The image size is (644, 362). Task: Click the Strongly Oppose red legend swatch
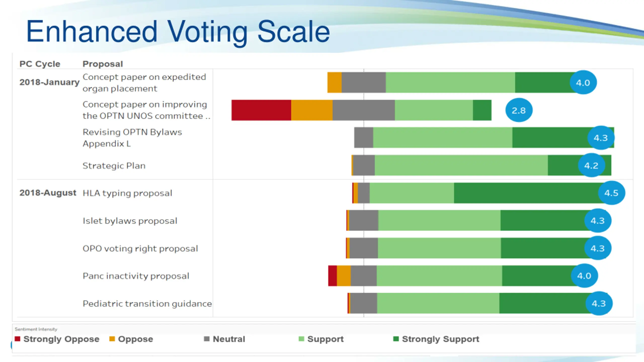pyautogui.click(x=17, y=339)
